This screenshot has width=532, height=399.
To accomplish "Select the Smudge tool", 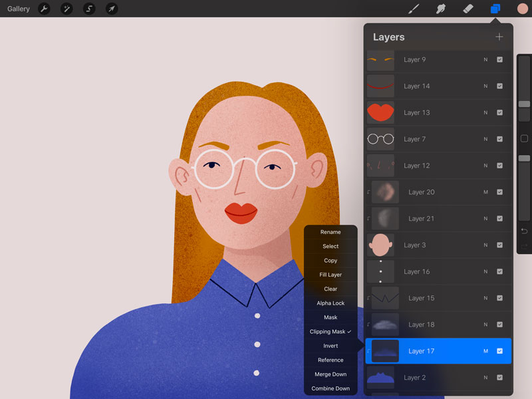I will [x=441, y=9].
